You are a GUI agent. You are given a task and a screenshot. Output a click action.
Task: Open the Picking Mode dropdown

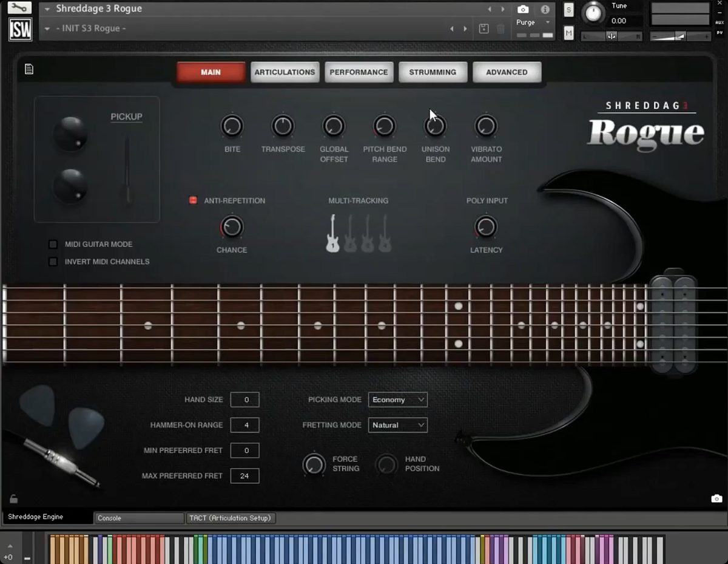click(x=398, y=399)
